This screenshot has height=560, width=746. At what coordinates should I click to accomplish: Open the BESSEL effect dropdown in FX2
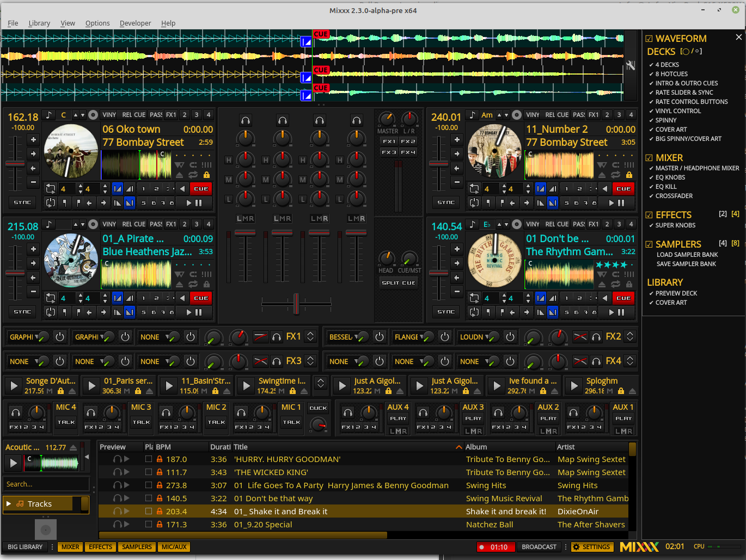(x=344, y=337)
